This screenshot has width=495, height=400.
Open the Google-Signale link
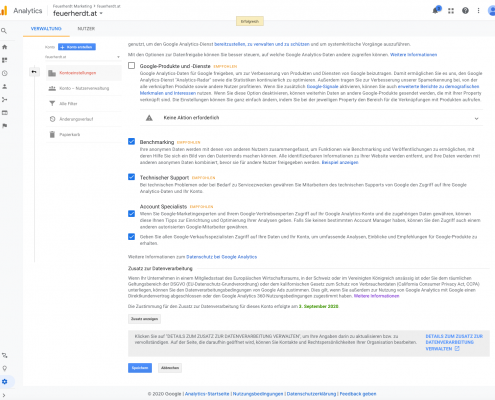click(322, 86)
